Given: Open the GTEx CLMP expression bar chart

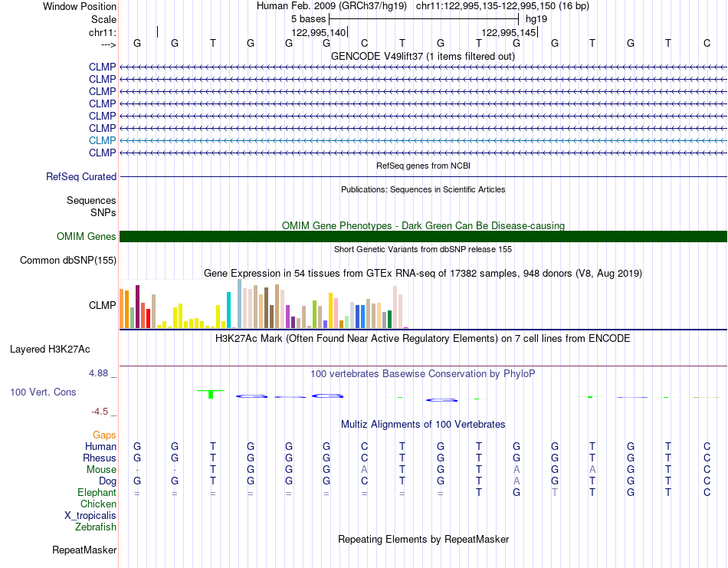Looking at the screenshot, I should coord(264,304).
